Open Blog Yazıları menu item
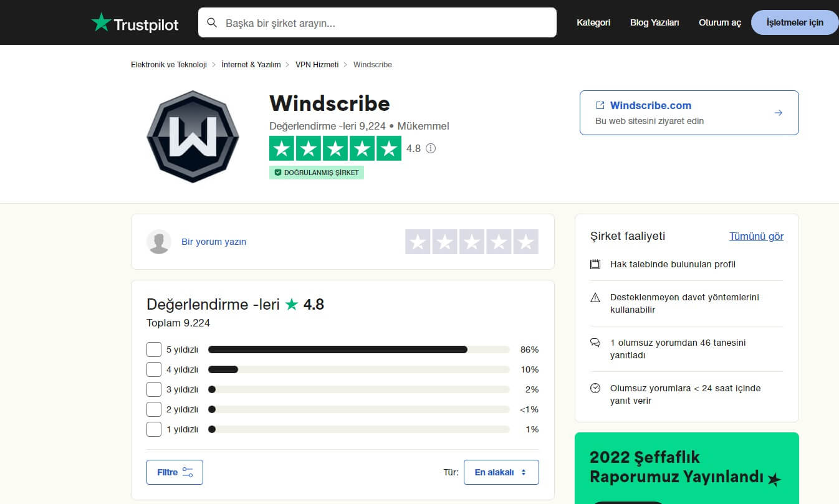This screenshot has height=504, width=839. click(x=654, y=22)
